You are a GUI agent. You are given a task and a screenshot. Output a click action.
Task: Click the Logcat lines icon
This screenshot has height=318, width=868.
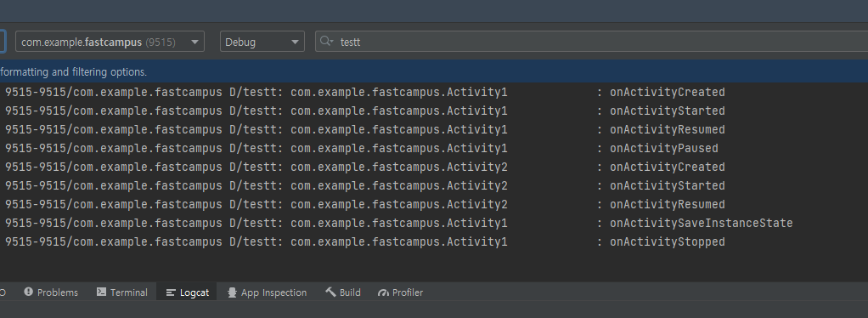171,292
